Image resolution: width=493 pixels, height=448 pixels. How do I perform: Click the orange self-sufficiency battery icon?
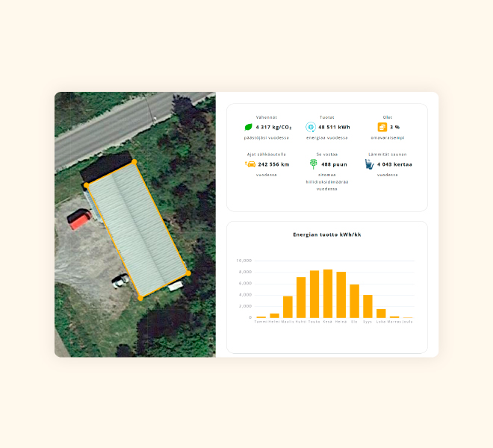(x=382, y=128)
